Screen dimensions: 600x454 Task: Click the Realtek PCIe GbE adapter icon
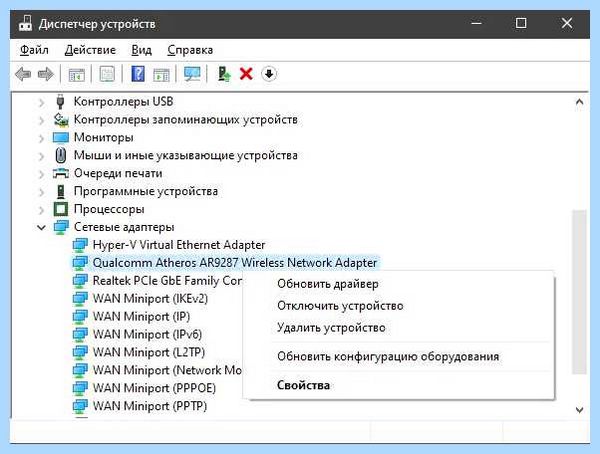(80, 281)
